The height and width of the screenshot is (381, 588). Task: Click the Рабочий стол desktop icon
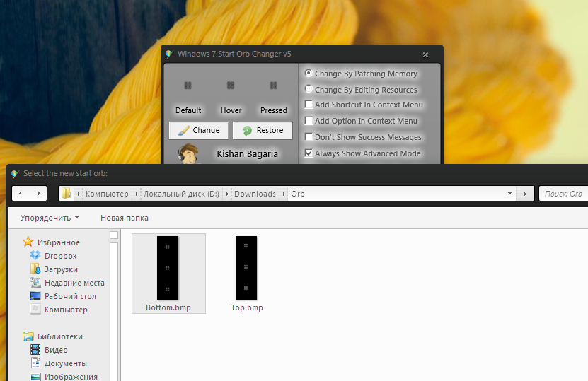tap(35, 296)
